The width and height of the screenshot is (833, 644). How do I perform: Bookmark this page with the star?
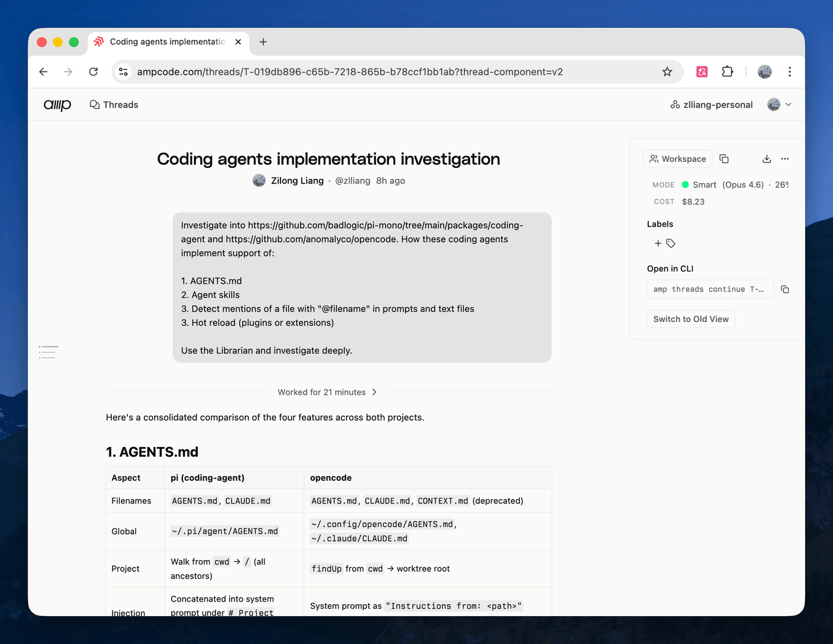[667, 72]
